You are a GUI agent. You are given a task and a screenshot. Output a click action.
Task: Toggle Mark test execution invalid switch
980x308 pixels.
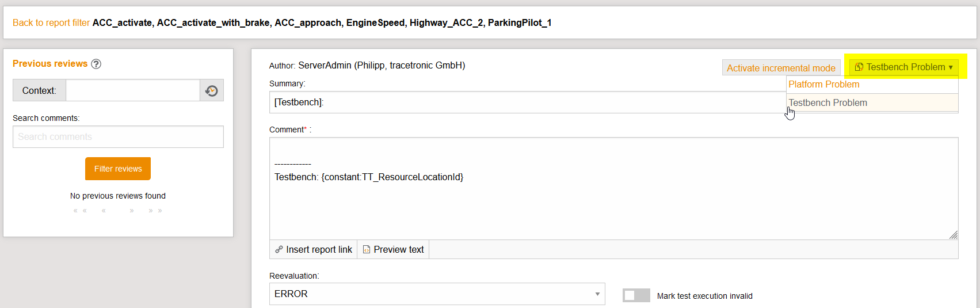click(636, 295)
